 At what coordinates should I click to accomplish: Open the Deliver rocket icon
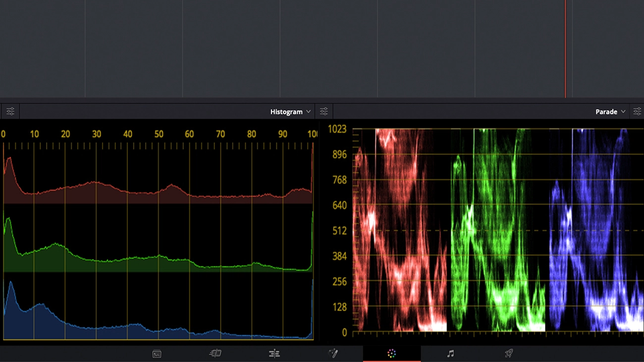508,354
